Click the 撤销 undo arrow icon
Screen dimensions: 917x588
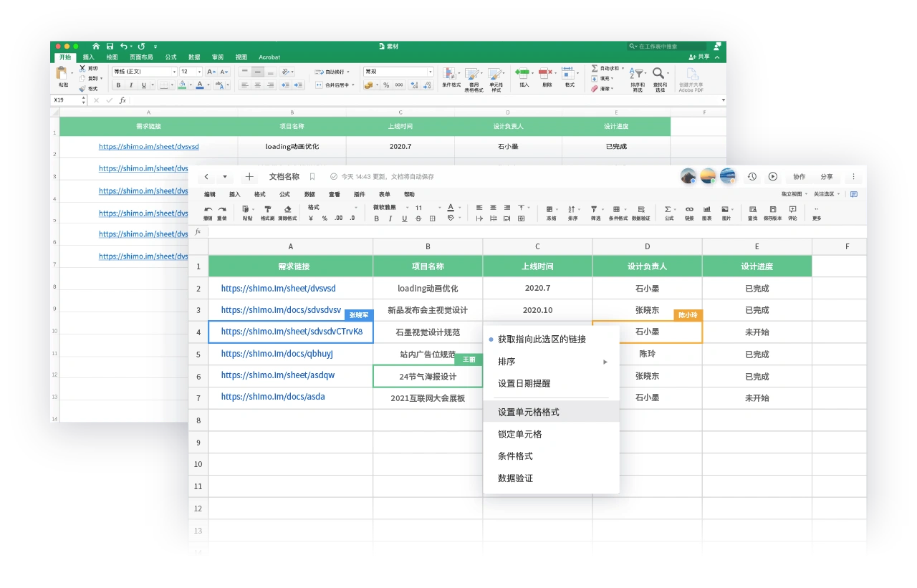point(208,209)
